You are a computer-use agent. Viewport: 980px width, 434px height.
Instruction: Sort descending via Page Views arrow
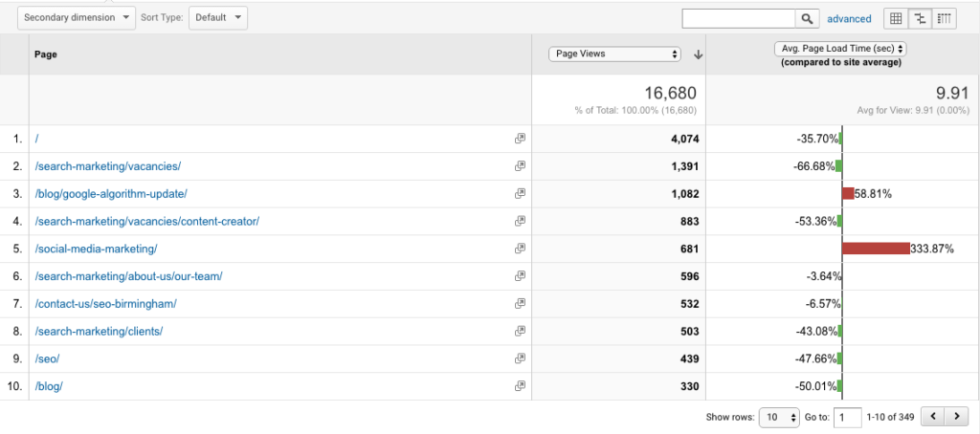tap(698, 54)
